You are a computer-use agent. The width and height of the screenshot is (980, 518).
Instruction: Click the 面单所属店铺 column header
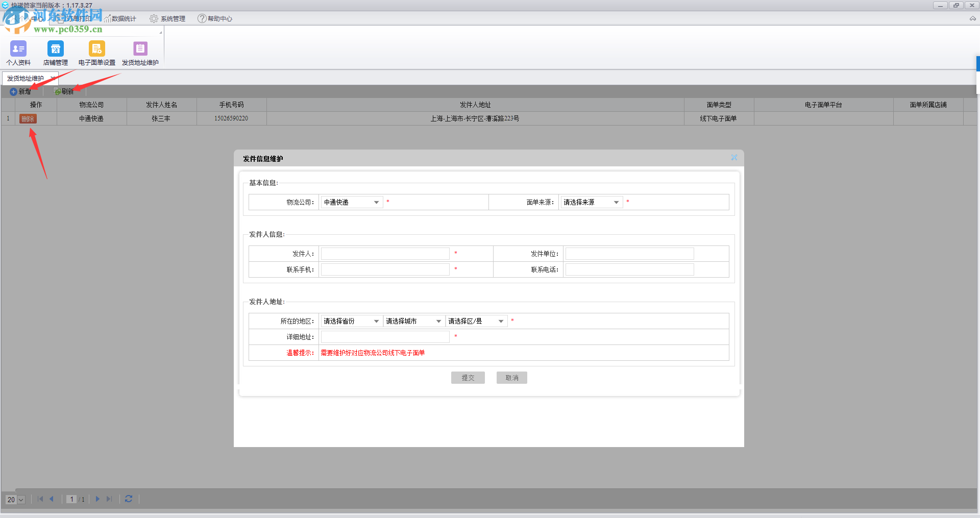pyautogui.click(x=928, y=105)
